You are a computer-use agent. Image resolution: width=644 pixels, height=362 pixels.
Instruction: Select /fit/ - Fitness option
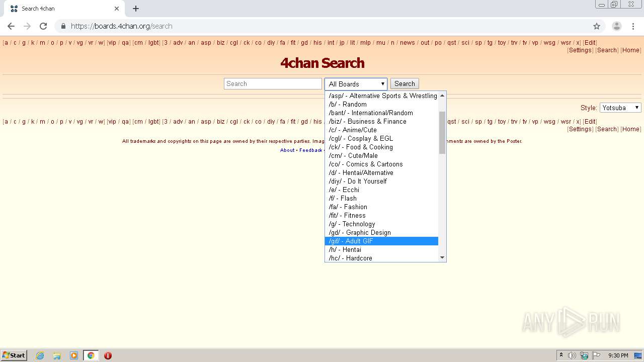[381, 215]
